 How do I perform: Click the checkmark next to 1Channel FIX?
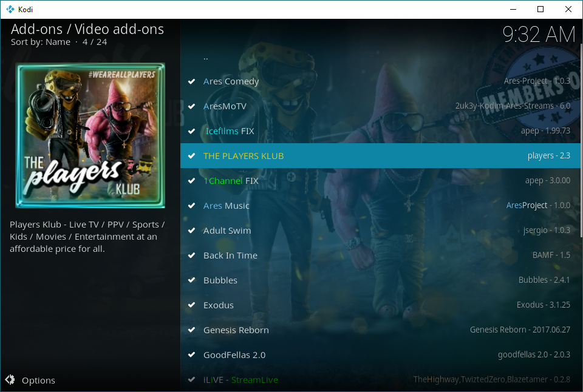click(192, 181)
